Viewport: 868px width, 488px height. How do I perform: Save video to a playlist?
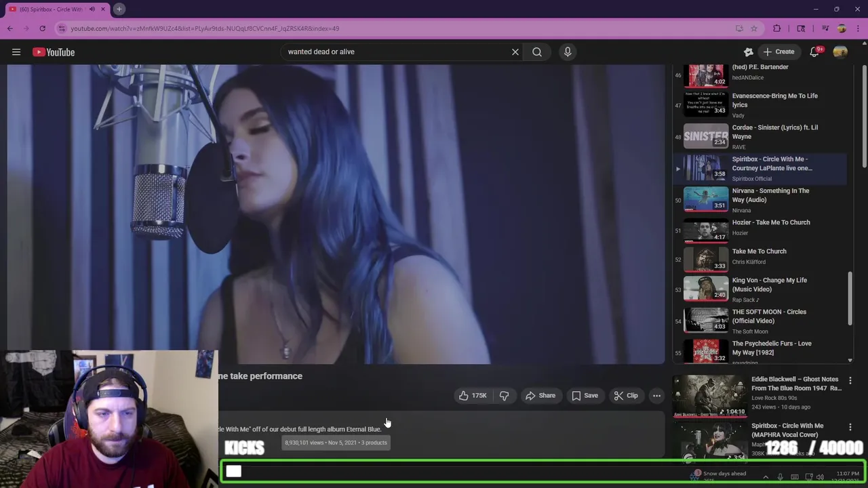(x=585, y=396)
